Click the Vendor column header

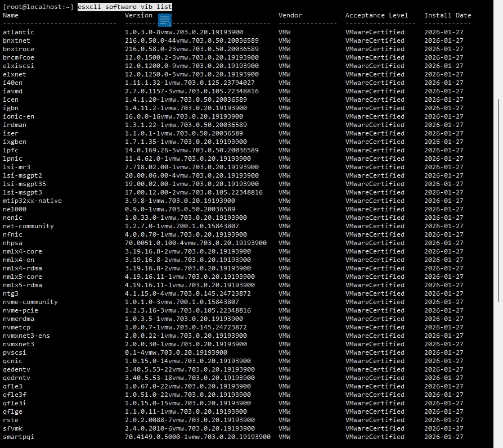coord(290,15)
